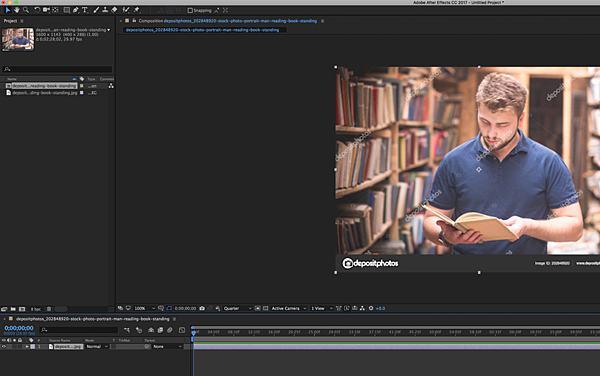This screenshot has height=376, width=600.
Task: Reset exposure with the exposure icon
Action: pos(371,308)
